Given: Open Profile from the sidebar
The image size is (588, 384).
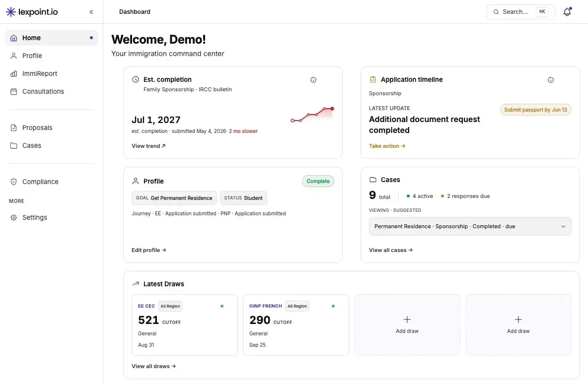Looking at the screenshot, I should point(51,56).
